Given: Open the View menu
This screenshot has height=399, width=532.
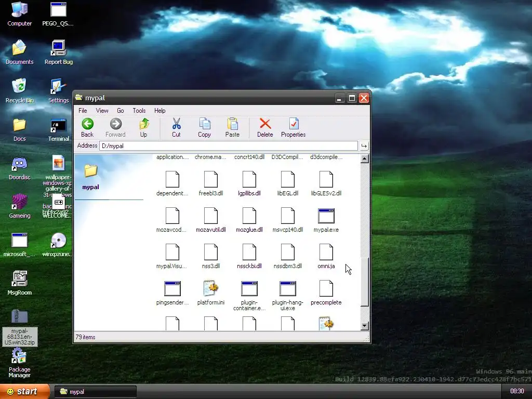Looking at the screenshot, I should (102, 111).
